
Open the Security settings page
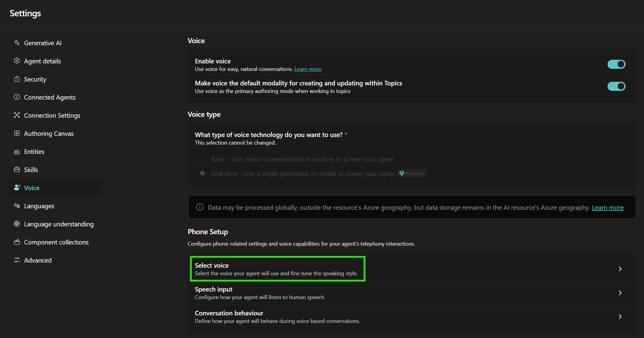[54, 79]
